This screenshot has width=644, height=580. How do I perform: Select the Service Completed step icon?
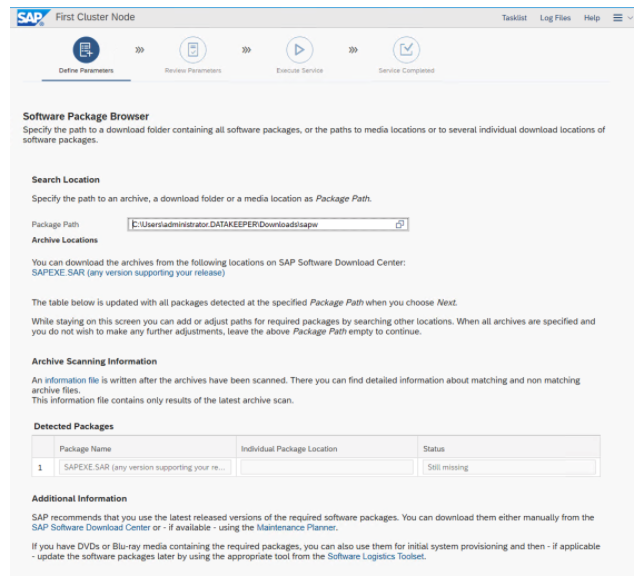[407, 50]
